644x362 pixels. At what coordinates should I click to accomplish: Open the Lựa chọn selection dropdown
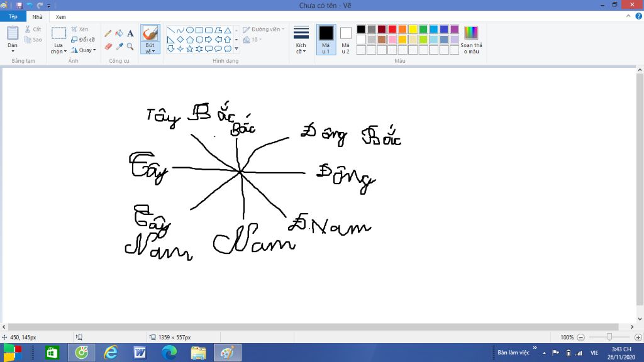[x=58, y=48]
